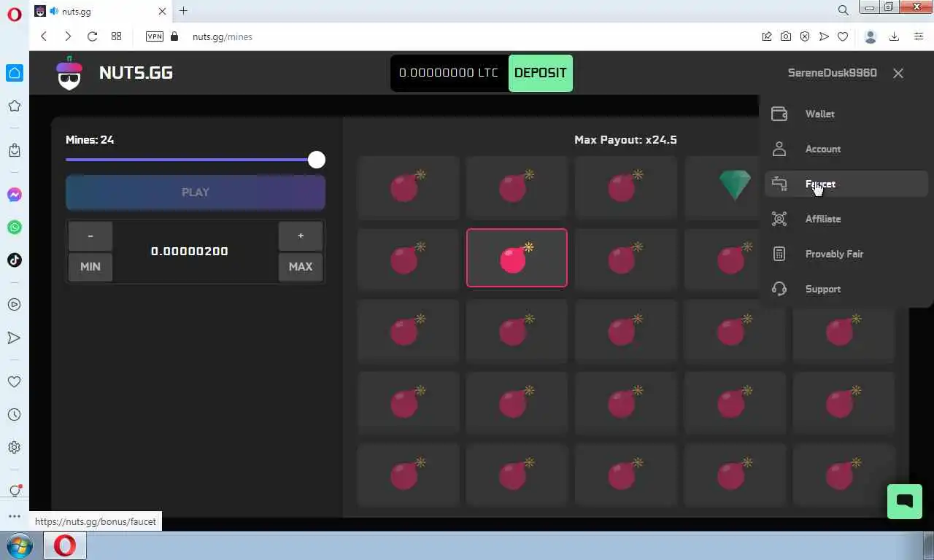Open the Opera main menu logo

(15, 14)
